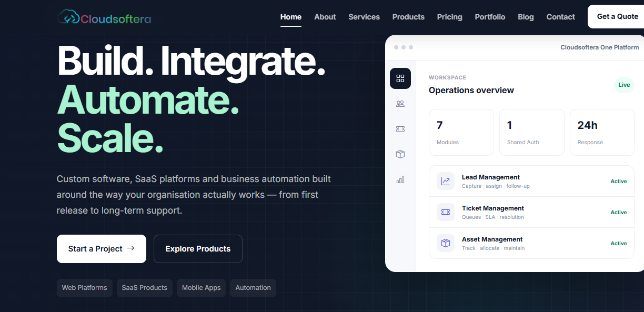The width and height of the screenshot is (644, 312).
Task: Click the WORKSPACE label
Action: point(448,77)
